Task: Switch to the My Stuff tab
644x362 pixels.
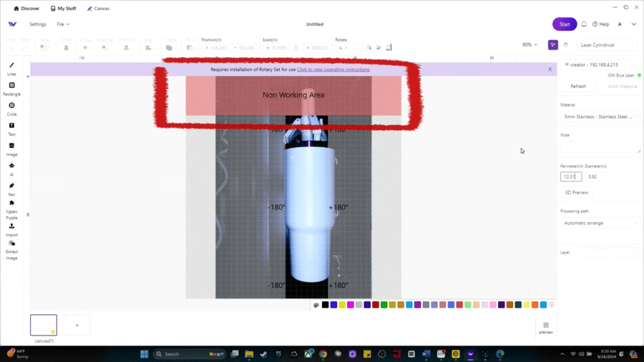Action: (x=63, y=8)
